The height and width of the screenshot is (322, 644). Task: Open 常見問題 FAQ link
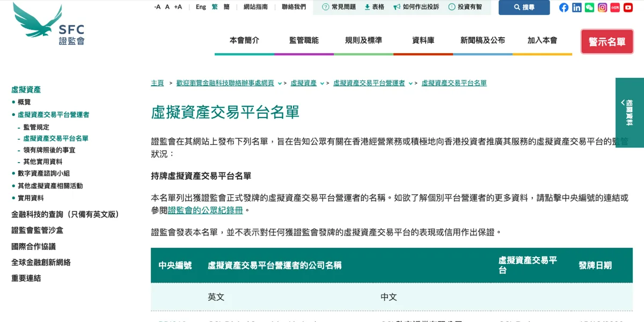click(339, 7)
